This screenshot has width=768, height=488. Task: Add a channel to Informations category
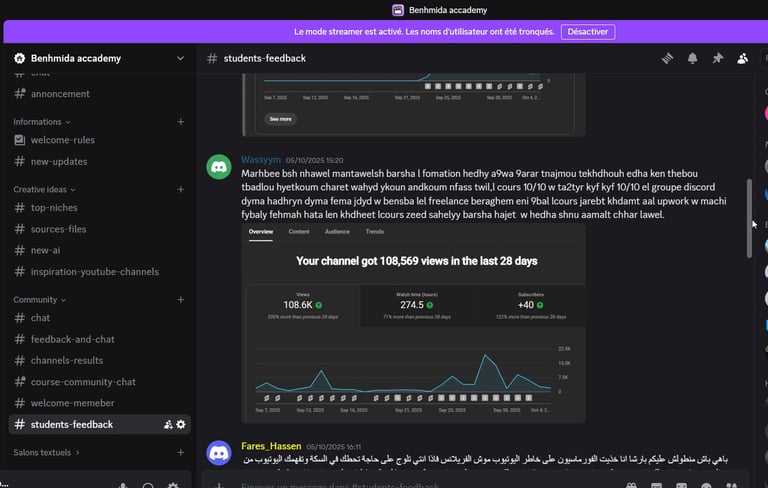tap(181, 122)
